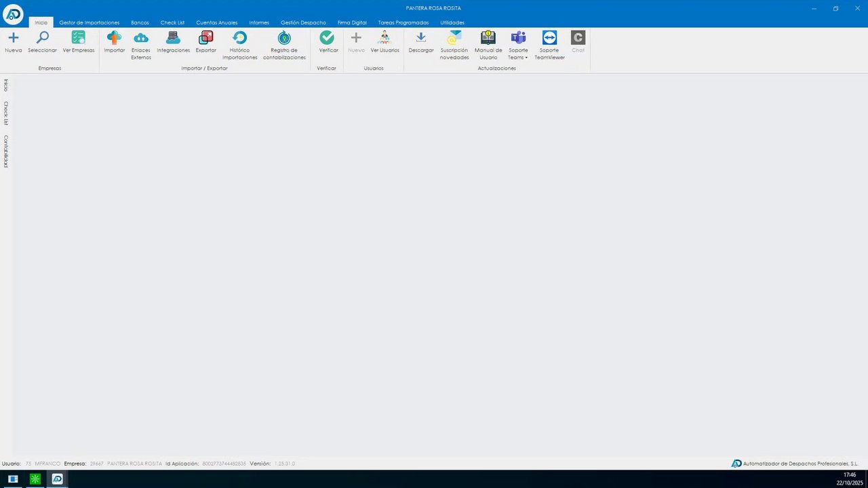This screenshot has height=488, width=868.
Task: Expand the Contabilidad side panel
Action: click(x=5, y=151)
